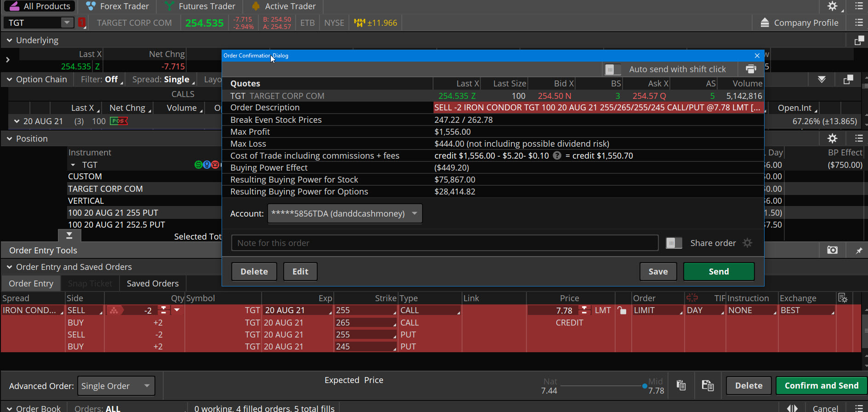Open order entry column settings icon
Image resolution: width=868 pixels, height=412 pixels.
(x=843, y=298)
